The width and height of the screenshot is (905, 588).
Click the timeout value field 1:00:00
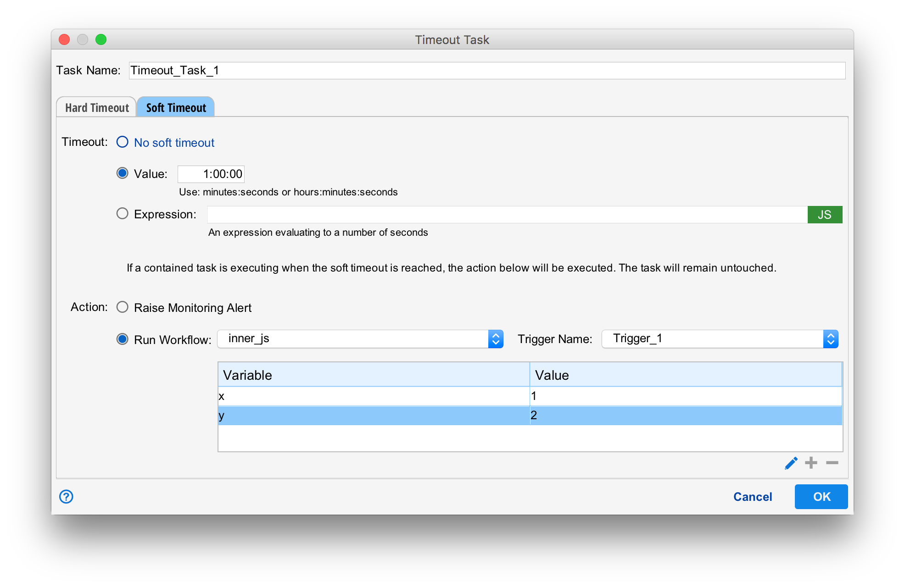coord(211,174)
